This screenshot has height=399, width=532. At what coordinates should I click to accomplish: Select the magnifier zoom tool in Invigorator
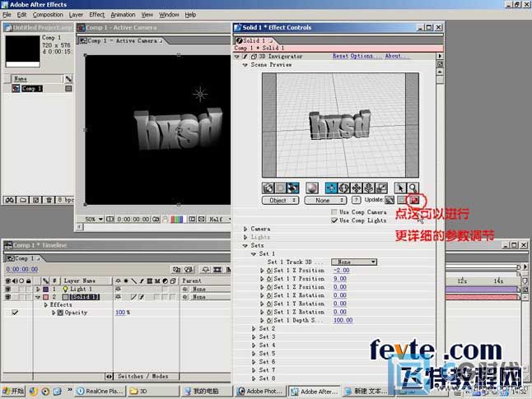click(413, 188)
